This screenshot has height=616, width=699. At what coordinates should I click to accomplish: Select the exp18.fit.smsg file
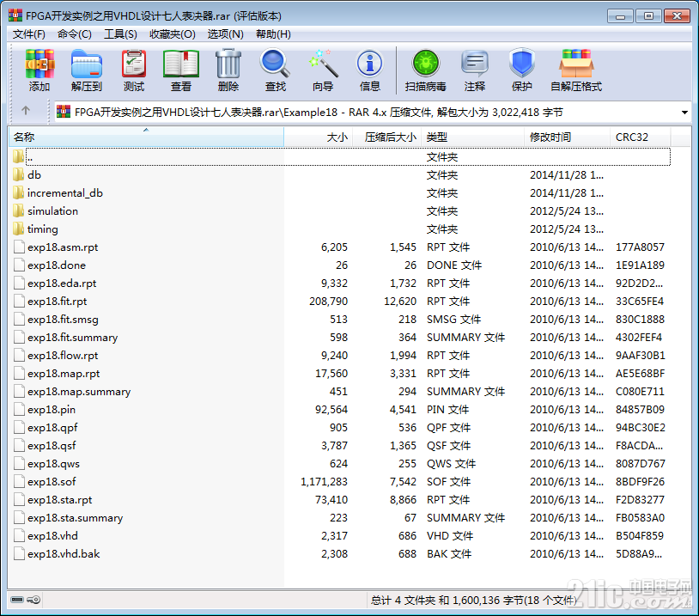[x=63, y=320]
